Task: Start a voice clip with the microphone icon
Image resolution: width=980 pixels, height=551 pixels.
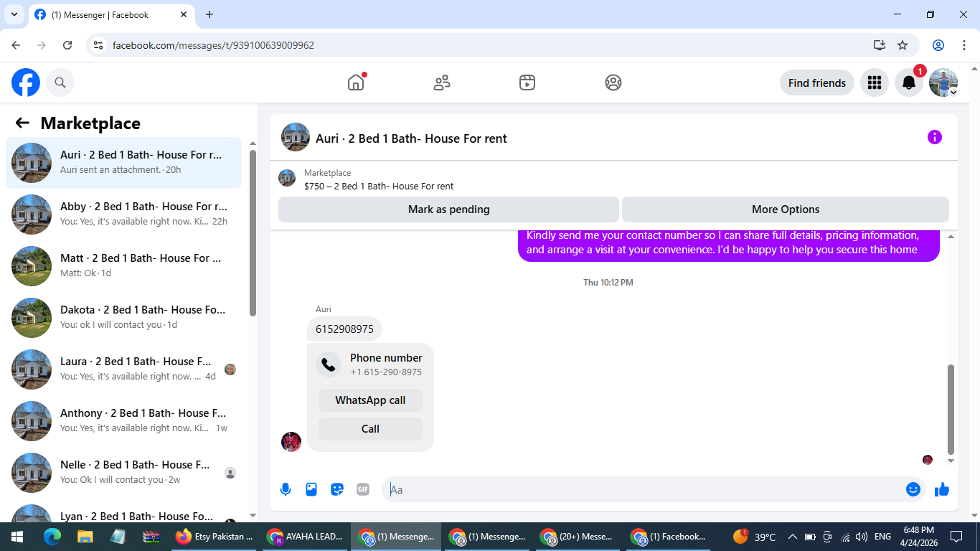Action: (286, 489)
